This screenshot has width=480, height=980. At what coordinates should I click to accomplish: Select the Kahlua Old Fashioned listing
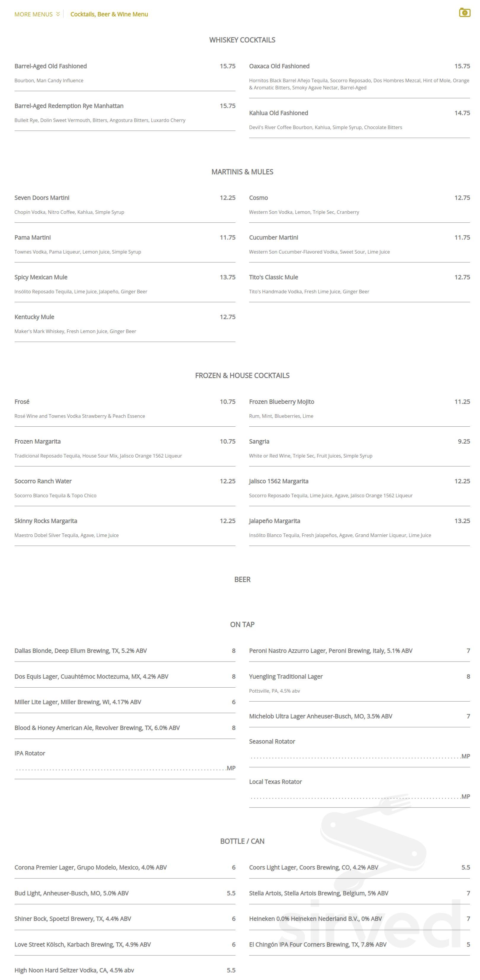click(x=278, y=113)
